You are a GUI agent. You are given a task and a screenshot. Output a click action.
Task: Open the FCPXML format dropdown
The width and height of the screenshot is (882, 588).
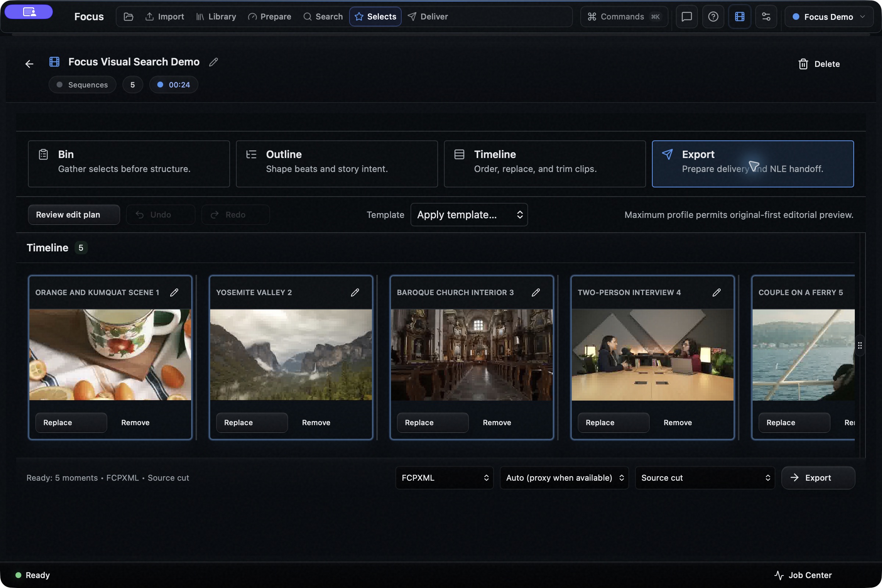tap(444, 478)
